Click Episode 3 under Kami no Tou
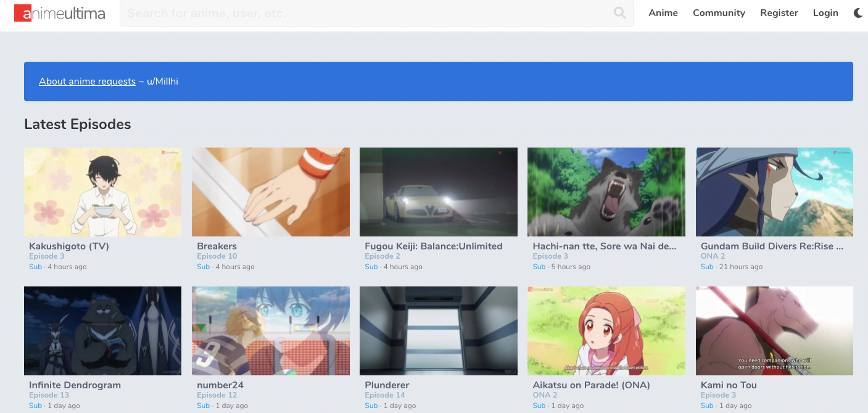 (718, 395)
